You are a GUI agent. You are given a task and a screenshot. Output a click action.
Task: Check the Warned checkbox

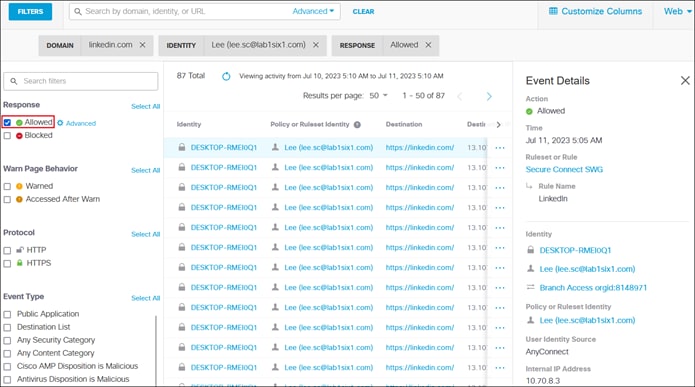[7, 186]
